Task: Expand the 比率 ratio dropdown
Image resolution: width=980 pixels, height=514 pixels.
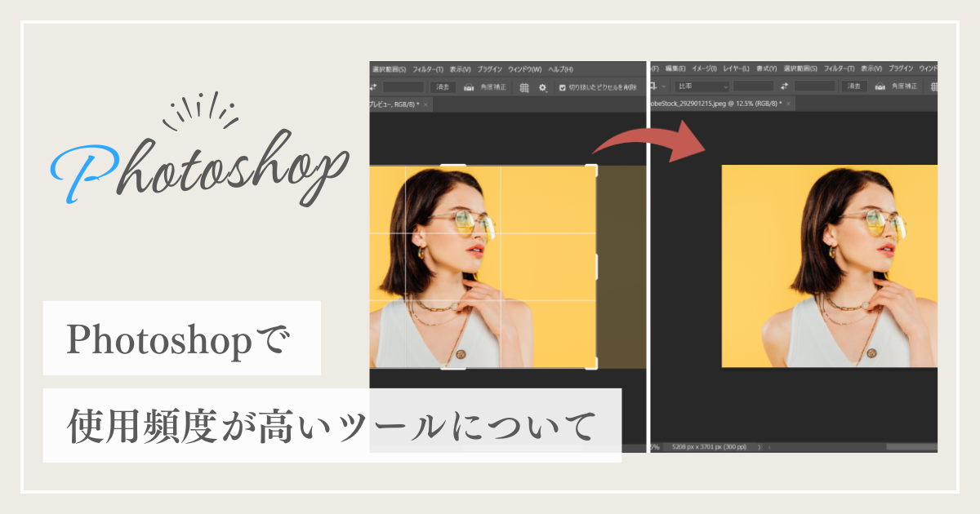Action: pyautogui.click(x=701, y=86)
